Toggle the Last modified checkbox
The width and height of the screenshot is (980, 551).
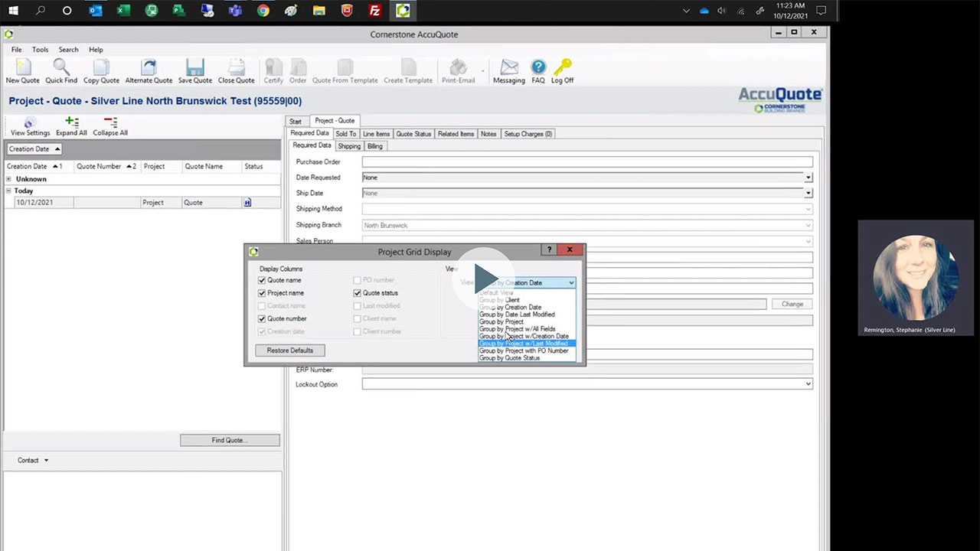pyautogui.click(x=357, y=306)
